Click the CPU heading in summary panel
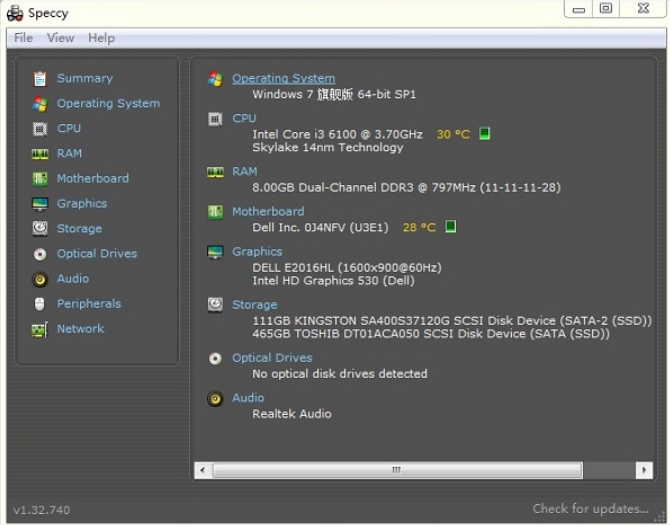Screen dimensions: 670x525 pyautogui.click(x=244, y=118)
